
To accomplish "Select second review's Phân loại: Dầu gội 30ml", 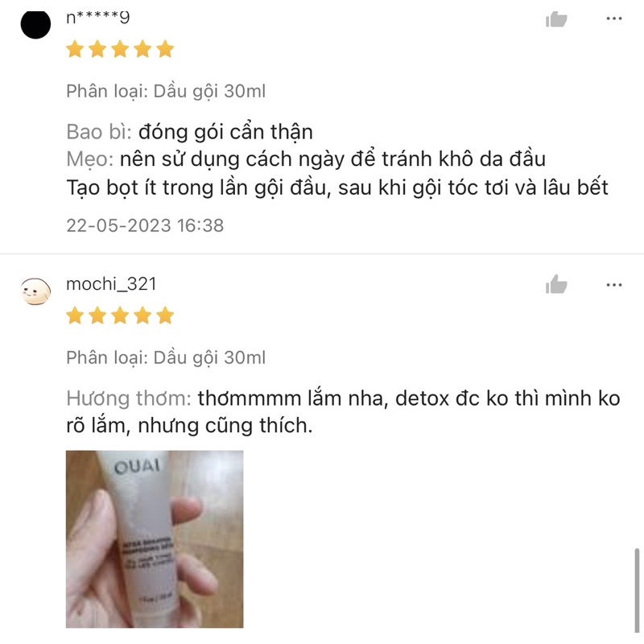I will coord(166,357).
